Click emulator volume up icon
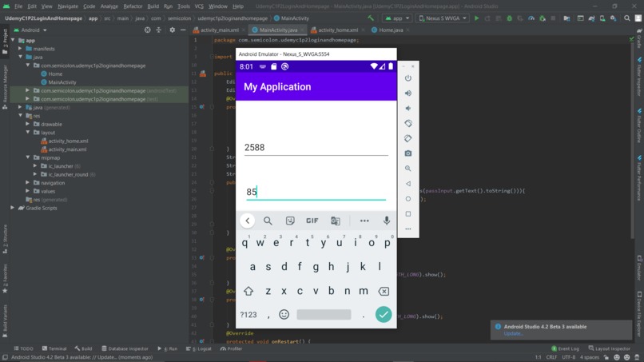 (x=407, y=93)
